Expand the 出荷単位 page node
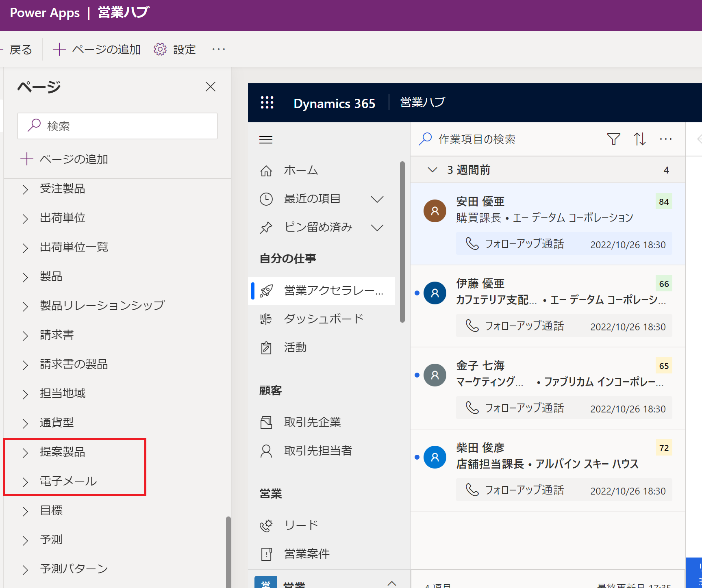The width and height of the screenshot is (702, 588). (x=25, y=219)
